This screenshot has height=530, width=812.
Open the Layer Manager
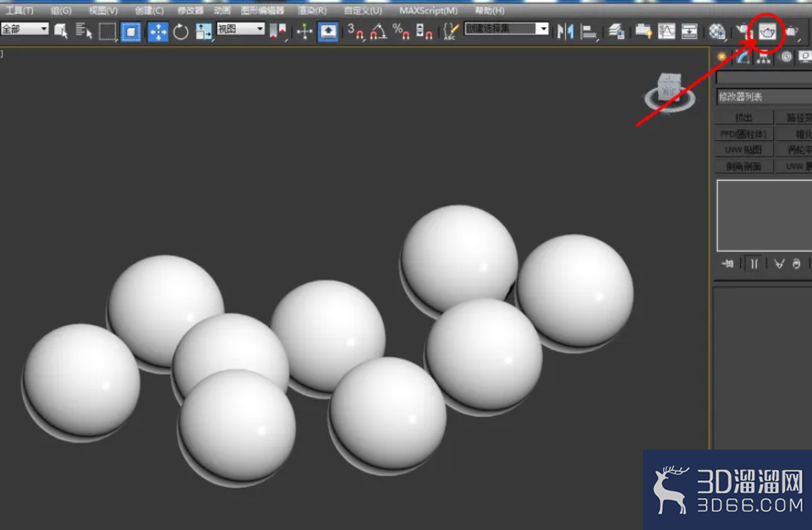617,31
